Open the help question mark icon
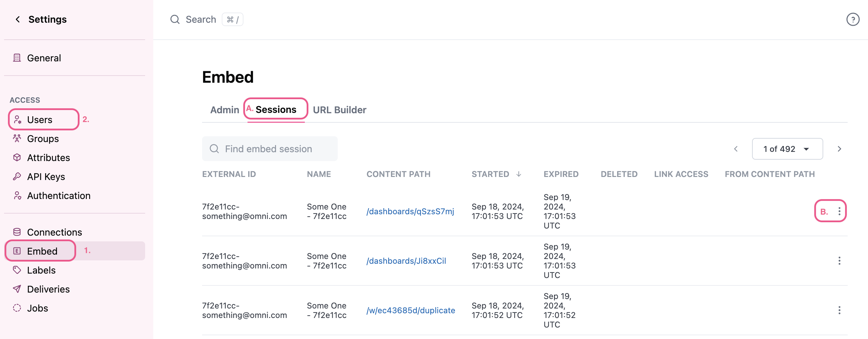Image resolution: width=868 pixels, height=339 pixels. (852, 19)
